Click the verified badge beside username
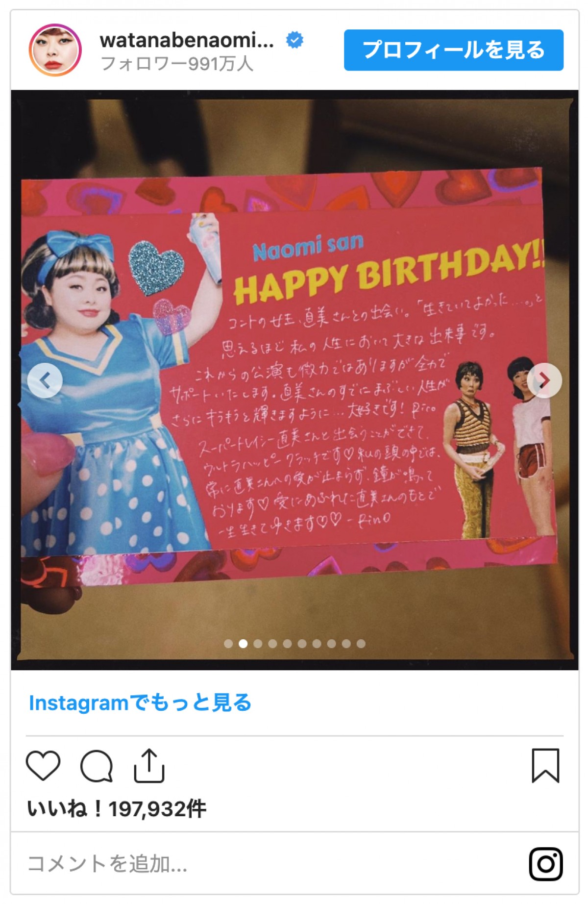This screenshot has width=588, height=904. (x=294, y=40)
